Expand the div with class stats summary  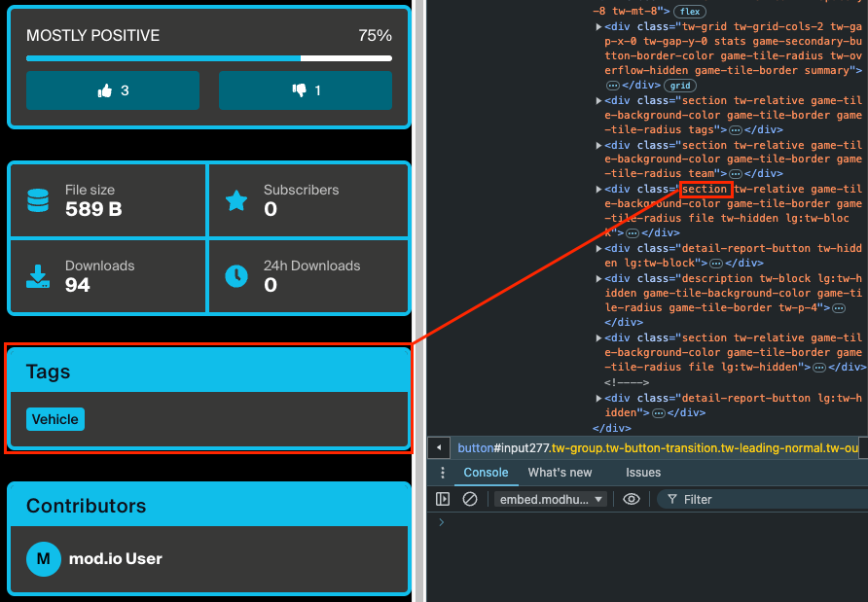tap(598, 26)
